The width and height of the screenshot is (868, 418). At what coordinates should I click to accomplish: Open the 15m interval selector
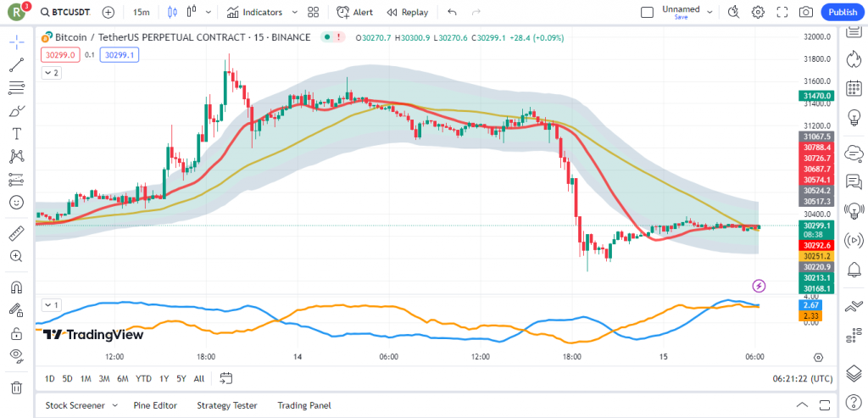coord(142,12)
